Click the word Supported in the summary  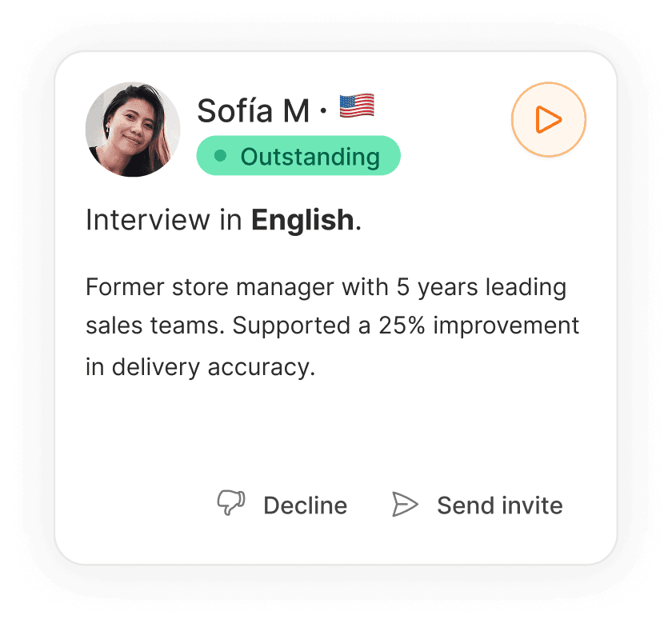coord(291,326)
